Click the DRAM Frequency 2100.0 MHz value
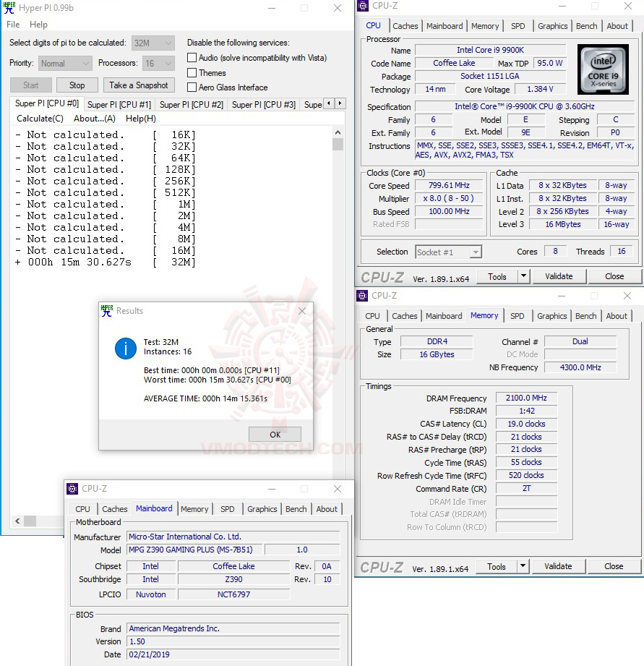This screenshot has height=666, width=644. point(526,398)
